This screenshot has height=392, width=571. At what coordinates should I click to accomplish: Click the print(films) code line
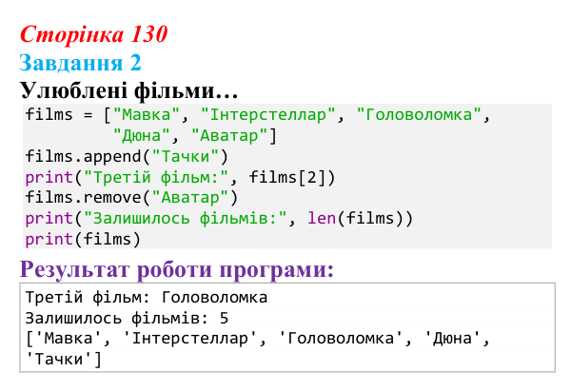(x=83, y=239)
